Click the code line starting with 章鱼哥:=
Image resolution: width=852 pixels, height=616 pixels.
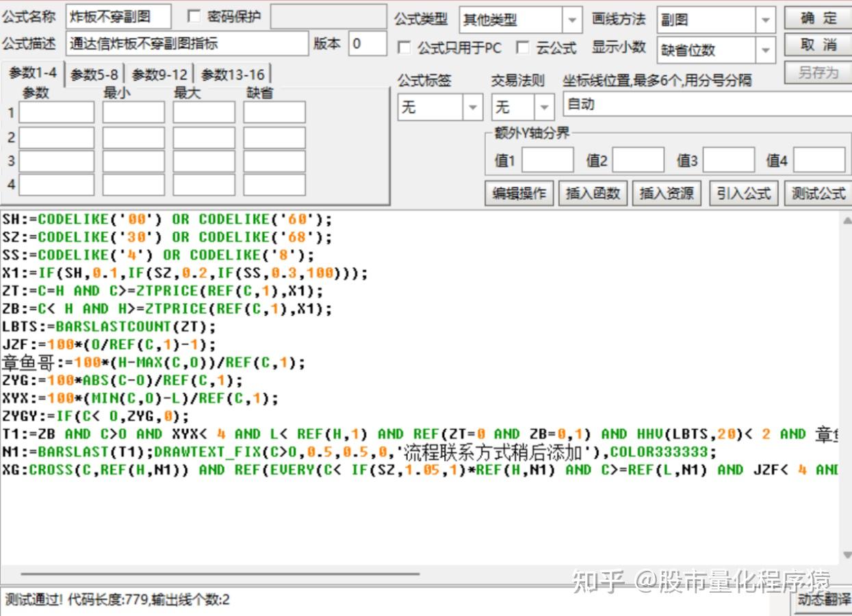153,362
